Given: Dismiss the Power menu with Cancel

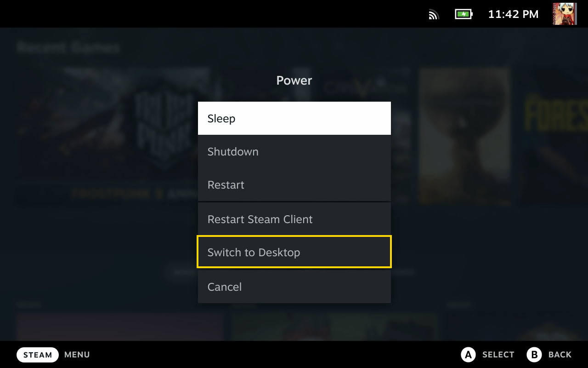Looking at the screenshot, I should (x=294, y=287).
